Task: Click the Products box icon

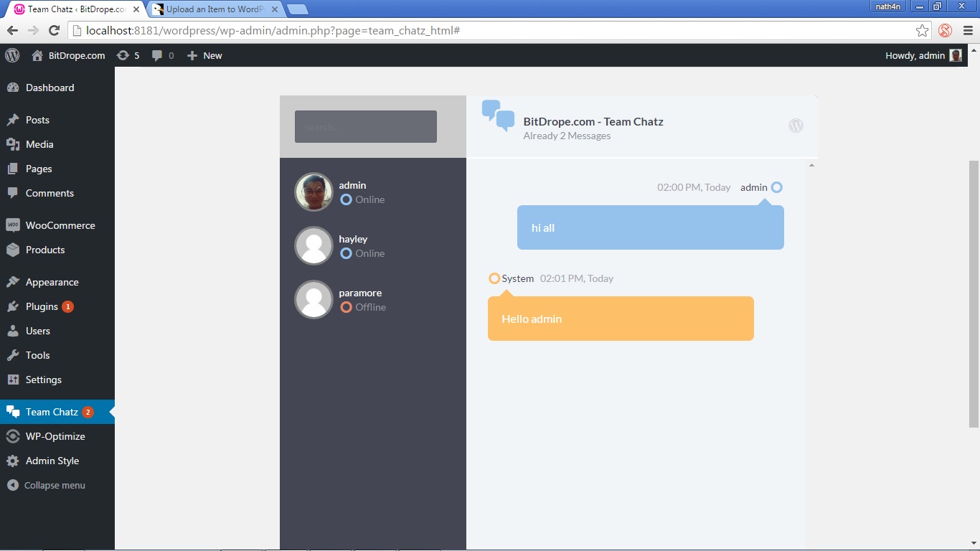Action: (13, 250)
